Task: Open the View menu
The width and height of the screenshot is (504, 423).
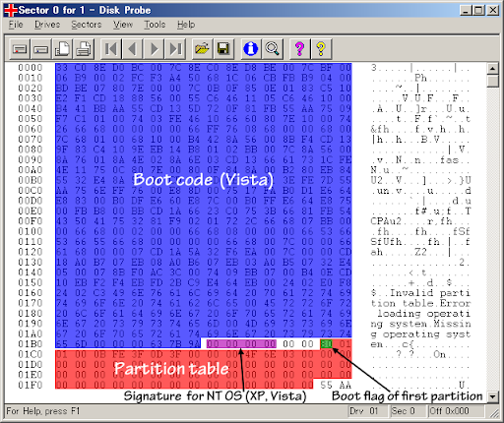Action: (123, 25)
